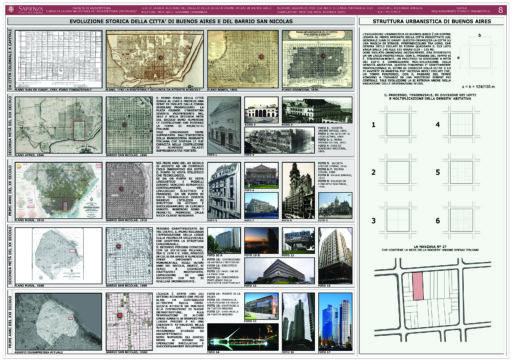This screenshot has height=362, width=512.
Task: Click the Struttura Urbanistica di Buenos Aires heading
Action: coord(432,21)
